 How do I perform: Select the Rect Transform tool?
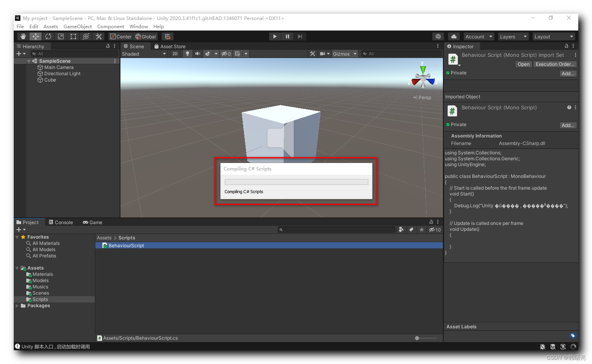[73, 36]
